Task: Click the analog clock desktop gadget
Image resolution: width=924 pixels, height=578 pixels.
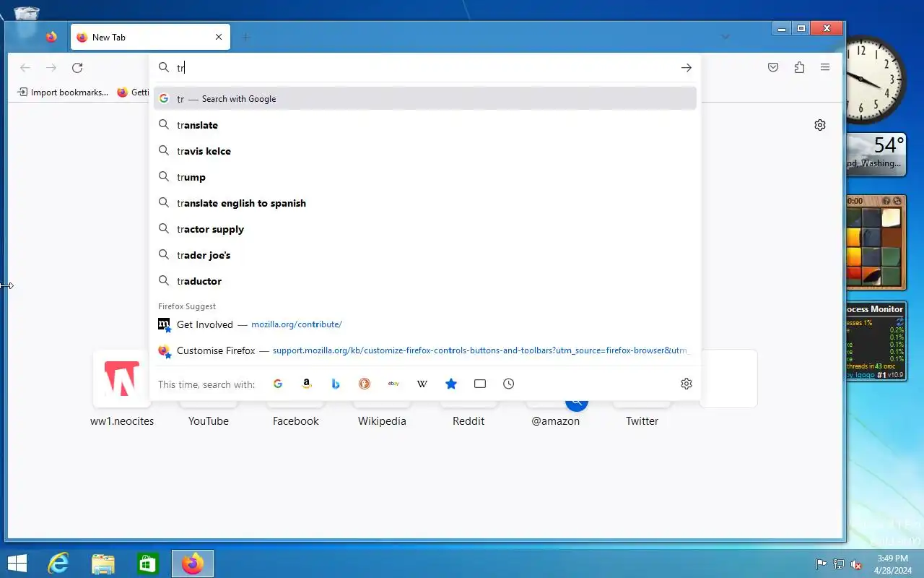Action: (876, 81)
